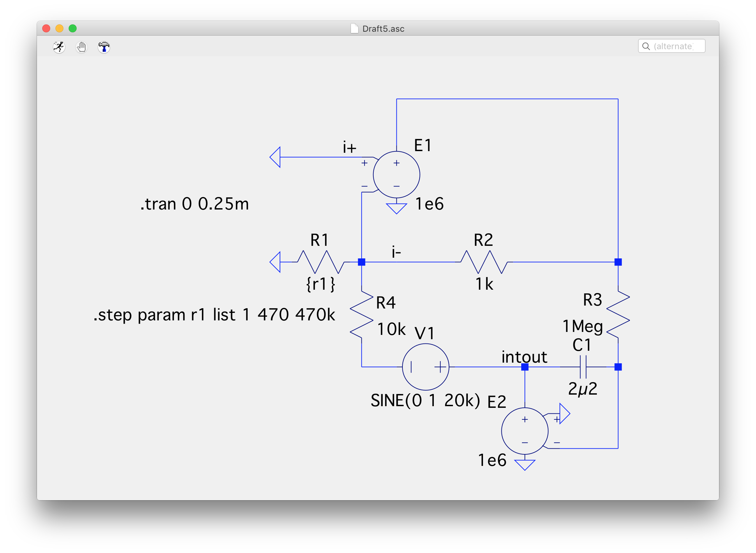Click the .step param r1 list directive

214,315
